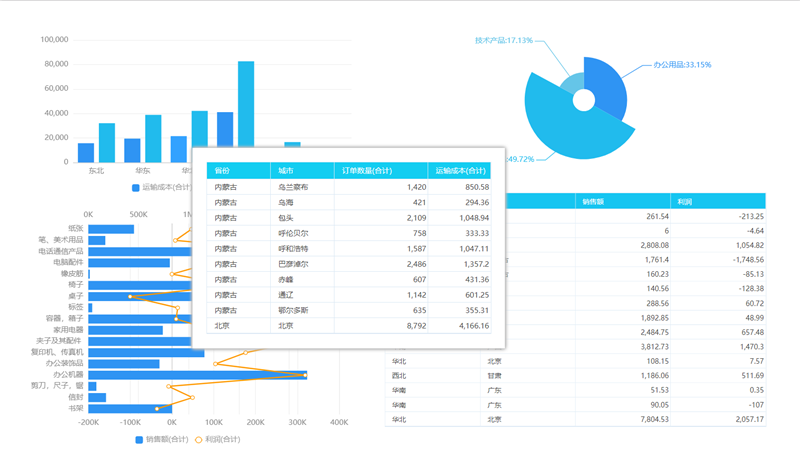Select the 信封 category label
The image size is (800, 449).
76,397
